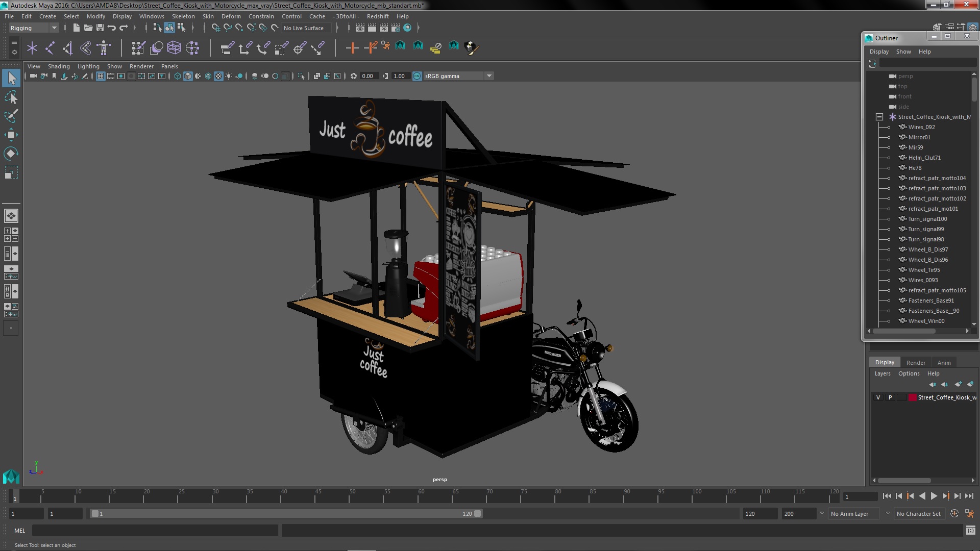Click the Render tab in lower panel
This screenshot has width=980, height=551.
[915, 363]
